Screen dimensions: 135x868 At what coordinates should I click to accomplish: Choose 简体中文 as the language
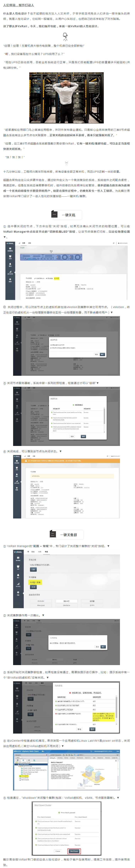67,601
